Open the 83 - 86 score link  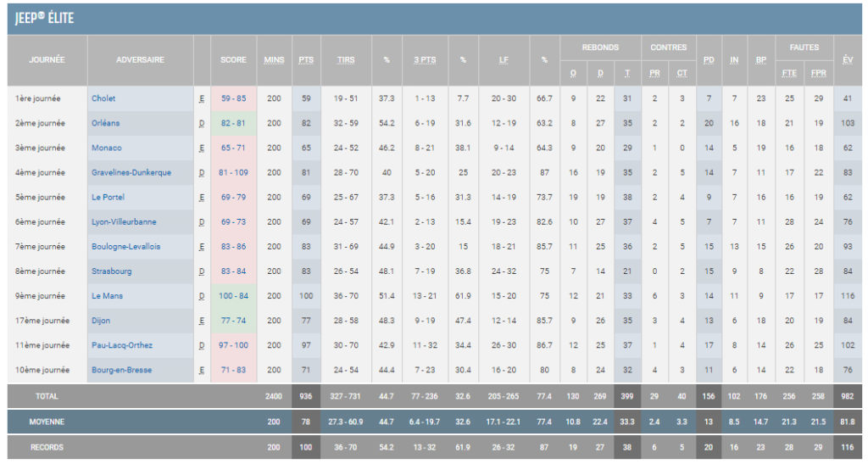234,246
